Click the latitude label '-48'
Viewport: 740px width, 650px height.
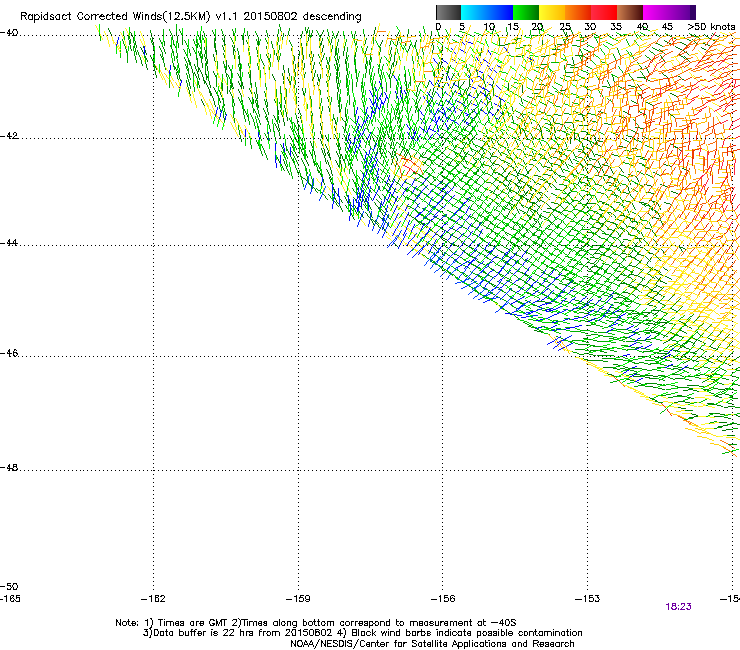(x=9, y=467)
